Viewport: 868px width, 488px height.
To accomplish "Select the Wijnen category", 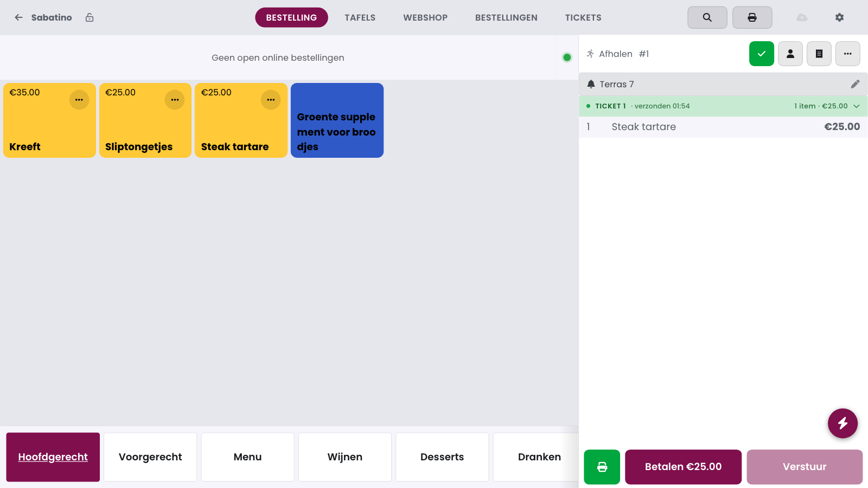I will click(x=345, y=457).
